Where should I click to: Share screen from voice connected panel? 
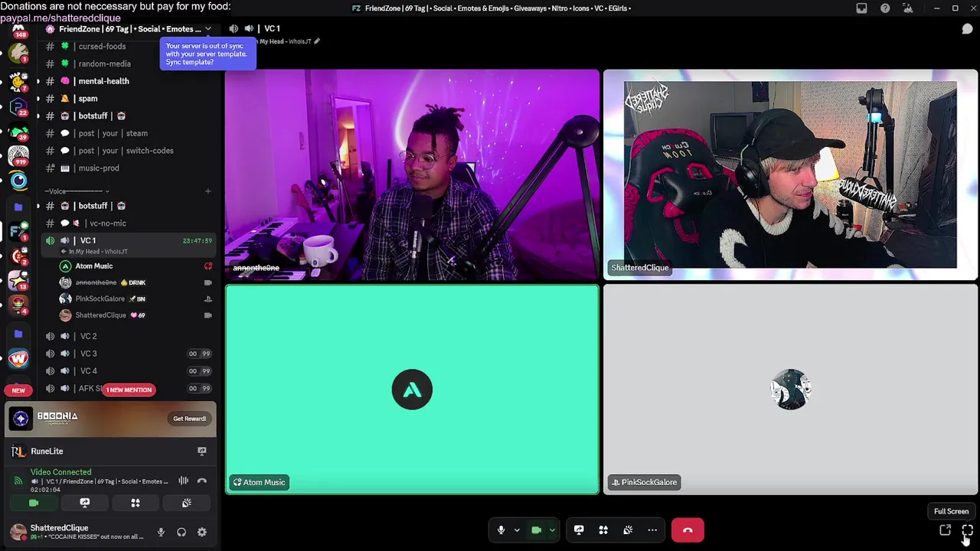coord(85,503)
